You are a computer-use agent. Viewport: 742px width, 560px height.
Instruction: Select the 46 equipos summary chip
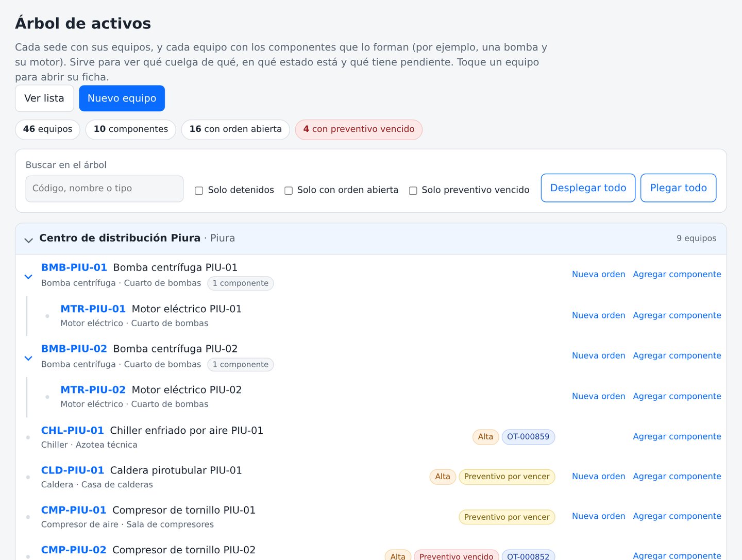[48, 129]
